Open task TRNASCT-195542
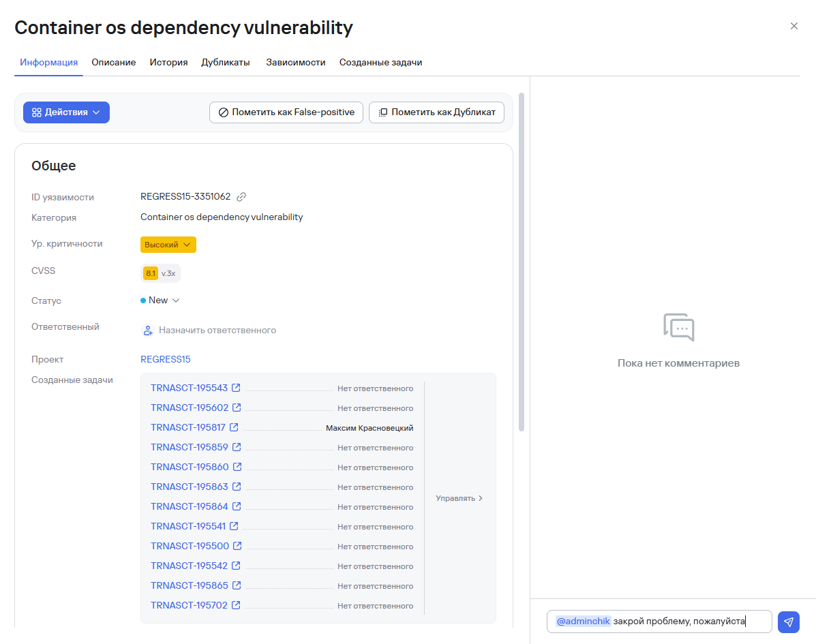The image size is (816, 644). [190, 566]
